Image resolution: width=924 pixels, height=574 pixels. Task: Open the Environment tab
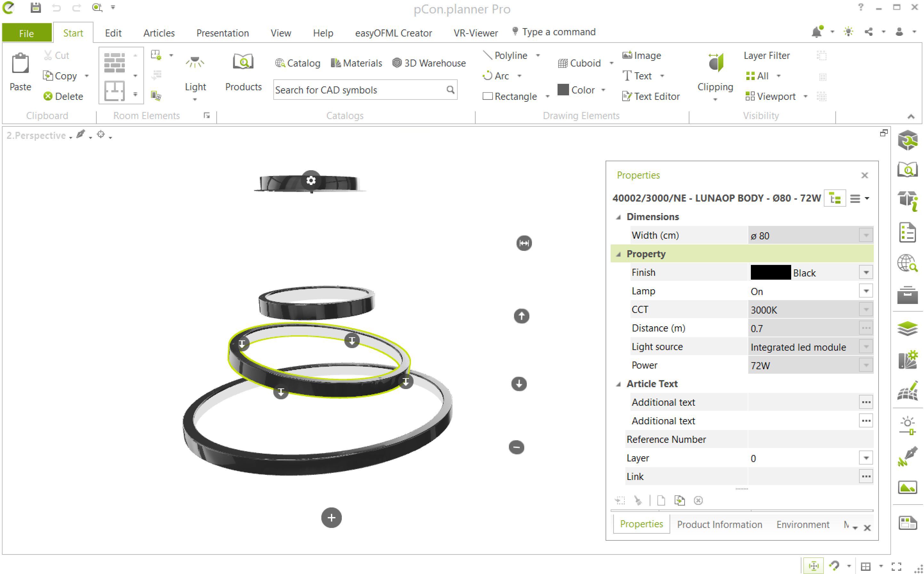point(802,525)
